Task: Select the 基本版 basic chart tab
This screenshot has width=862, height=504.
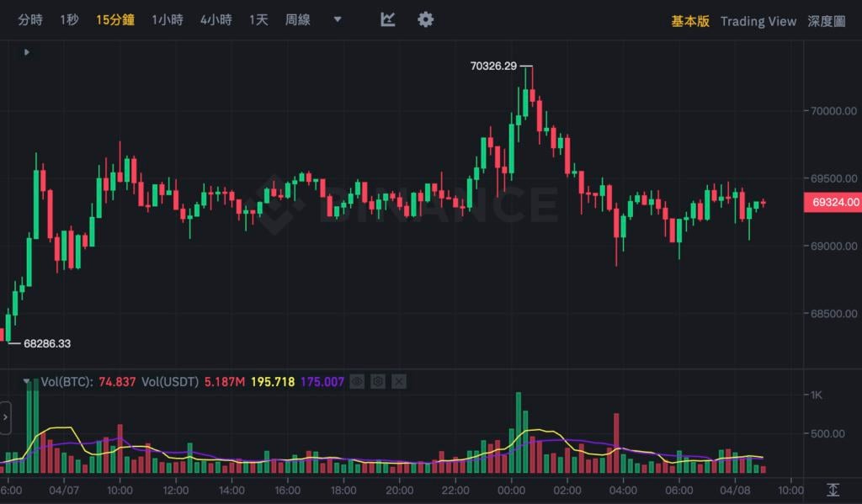Action: pos(690,21)
